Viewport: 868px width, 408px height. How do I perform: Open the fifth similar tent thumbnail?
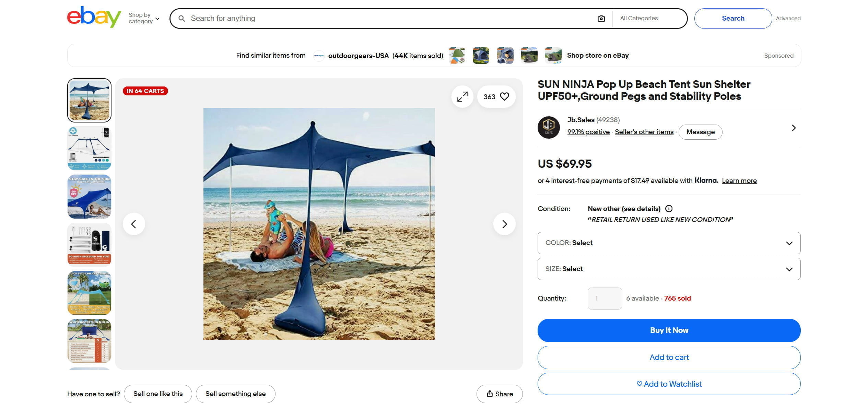point(553,55)
